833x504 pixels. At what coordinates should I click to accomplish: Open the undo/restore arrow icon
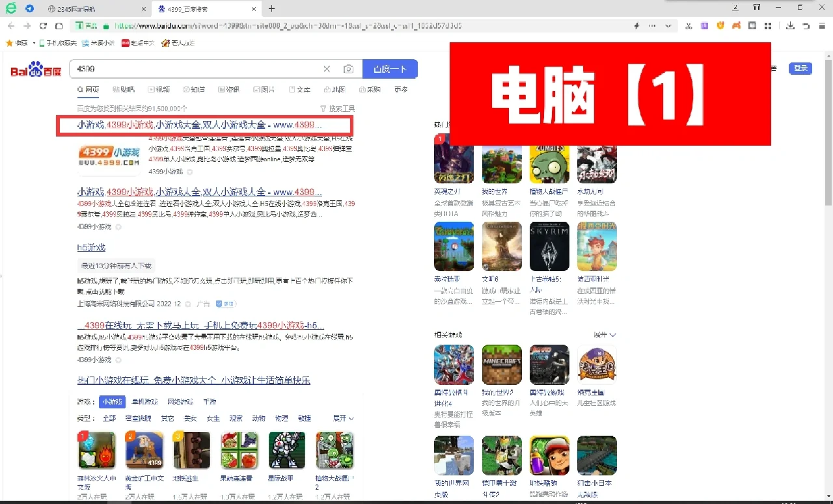pos(806,26)
